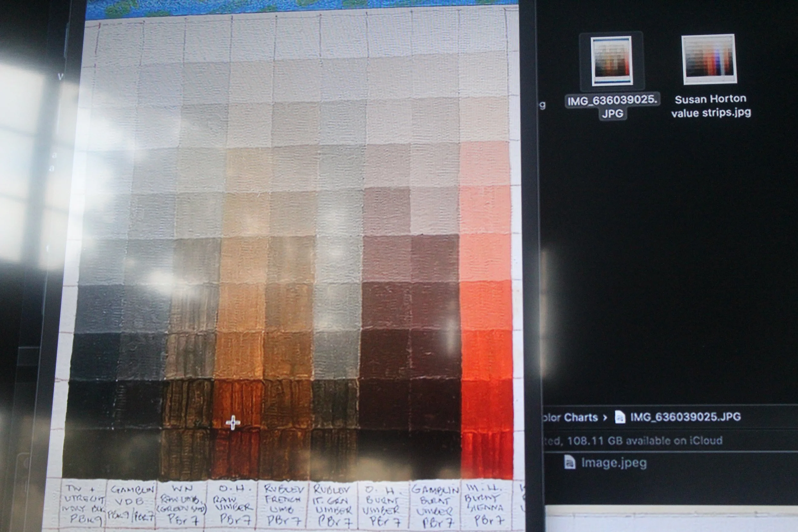Click the Image.jpeg file icon
Screen dimensions: 798x532
[570, 462]
